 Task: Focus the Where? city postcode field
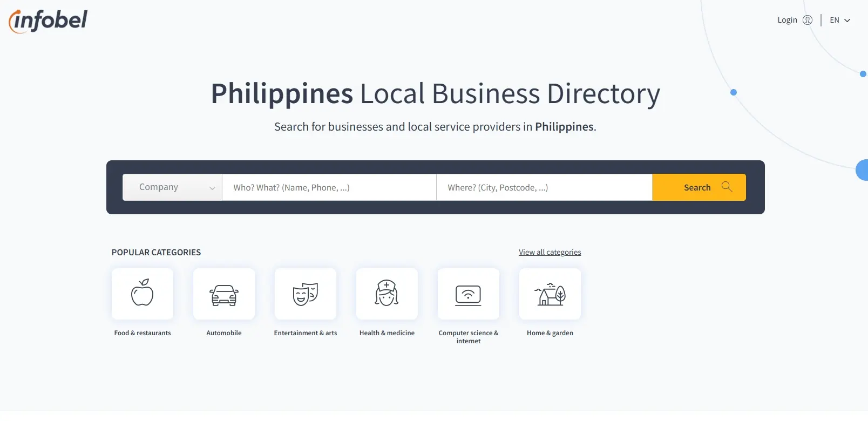point(544,187)
